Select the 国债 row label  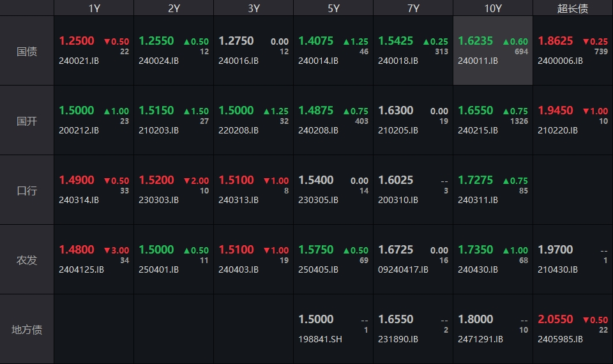coord(27,51)
